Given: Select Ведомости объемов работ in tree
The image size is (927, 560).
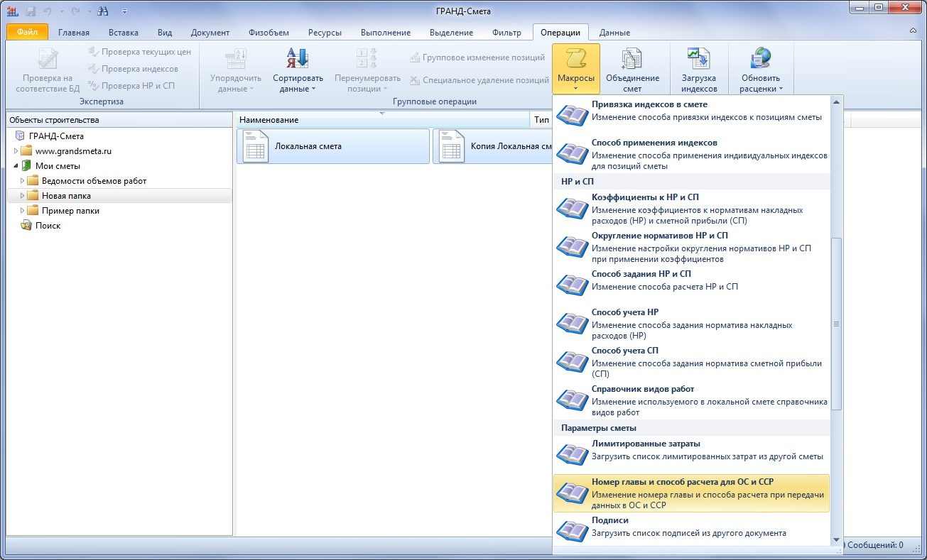Looking at the screenshot, I should [x=94, y=181].
